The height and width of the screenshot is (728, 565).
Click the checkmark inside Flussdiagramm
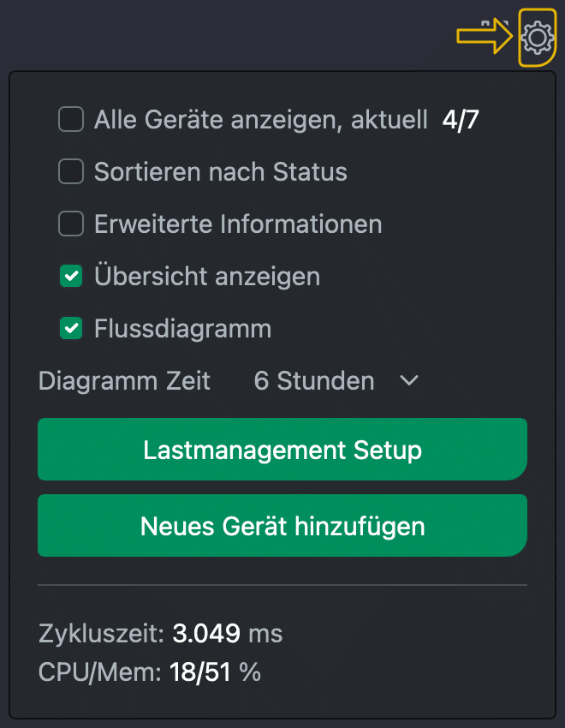(x=71, y=328)
